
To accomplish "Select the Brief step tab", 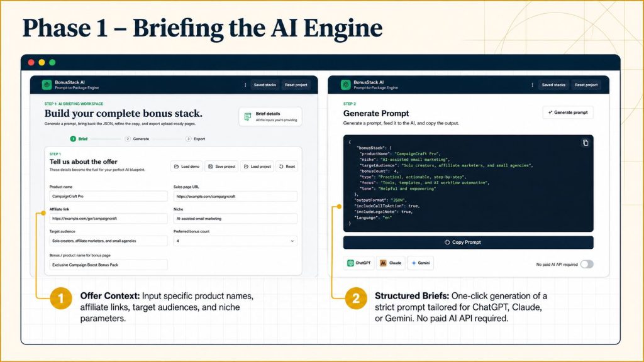I will (79, 139).
